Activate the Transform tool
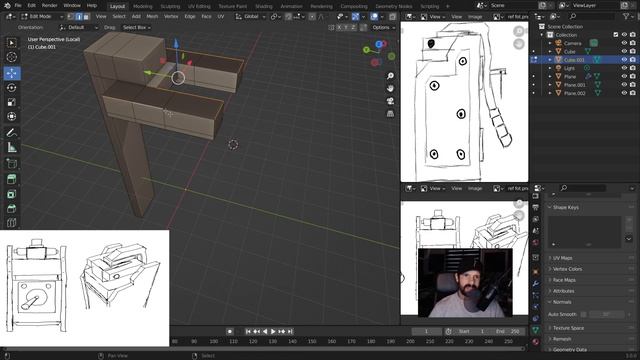 (x=11, y=116)
